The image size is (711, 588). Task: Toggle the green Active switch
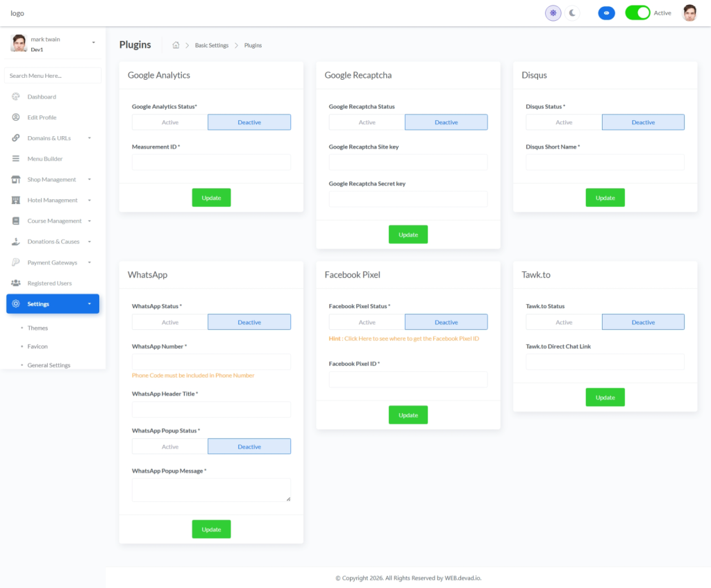637,13
